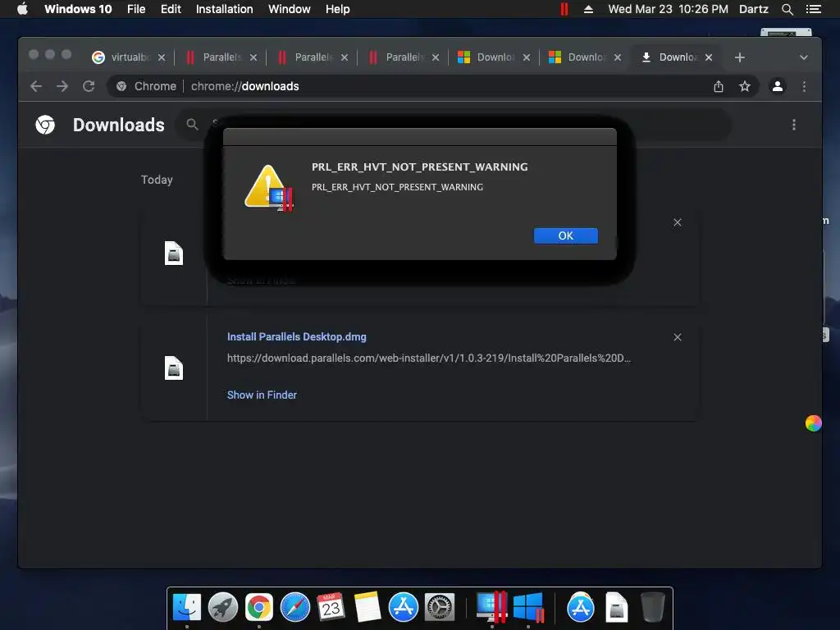Click the colorful circle on the desktop edge
Viewport: 840px width, 630px height.
[813, 423]
